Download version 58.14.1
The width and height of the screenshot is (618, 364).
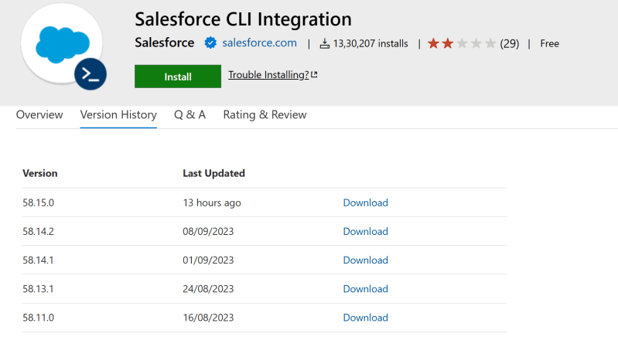(365, 260)
